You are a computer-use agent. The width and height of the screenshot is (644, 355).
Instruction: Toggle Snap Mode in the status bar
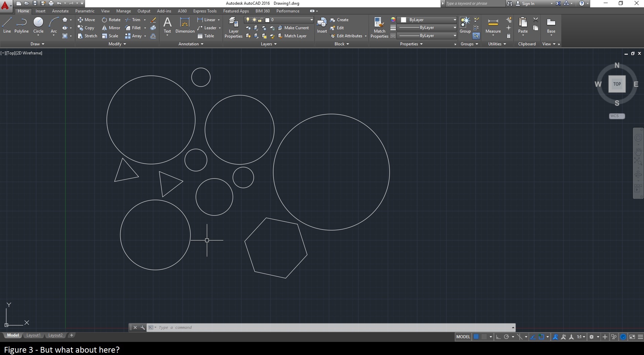pos(484,337)
